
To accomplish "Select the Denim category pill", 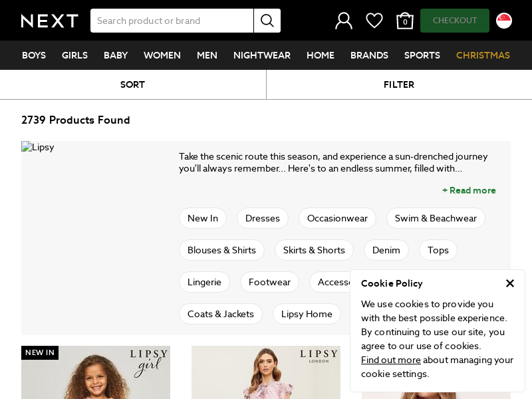I will click(x=386, y=250).
